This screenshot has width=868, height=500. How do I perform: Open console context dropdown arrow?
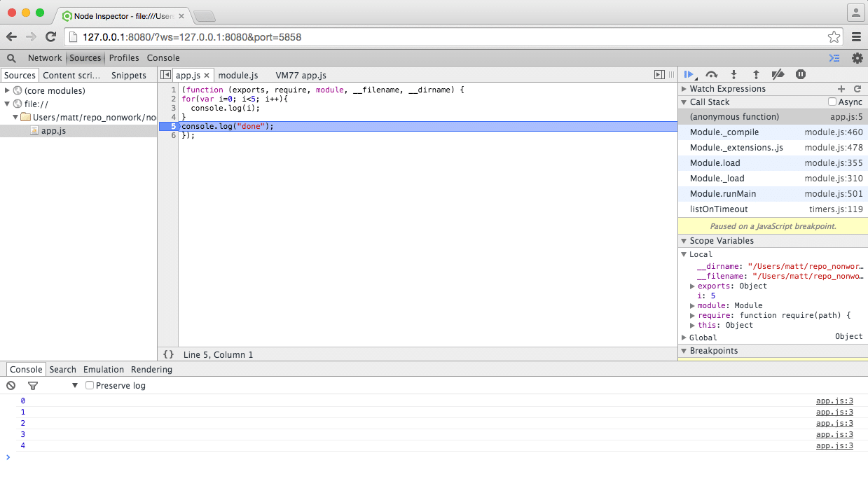point(75,386)
